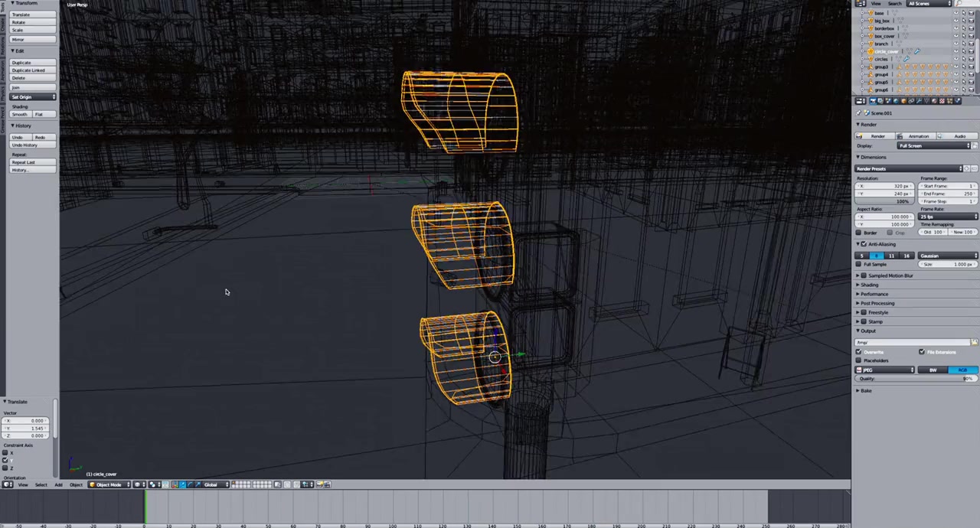980x528 pixels.
Task: Toggle the Anti-Aliasing checkbox
Action: click(x=864, y=244)
